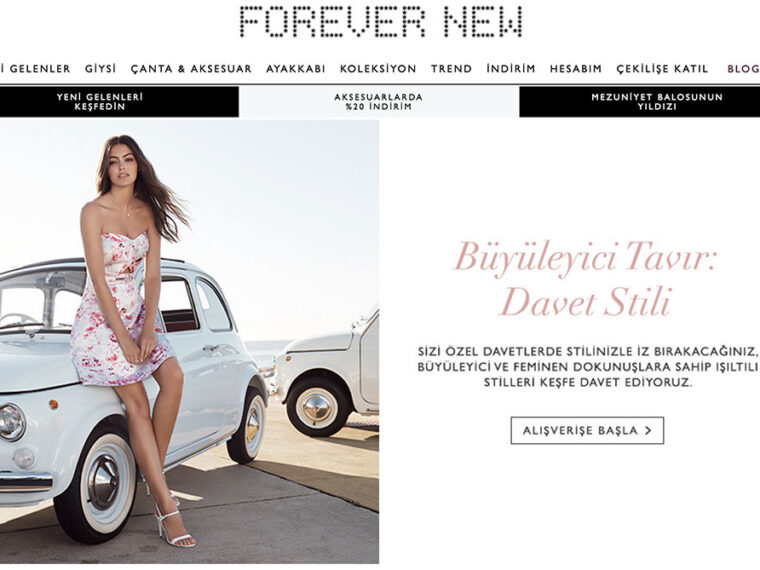Image resolution: width=760 pixels, height=570 pixels.
Task: Click Alışverişe Başla button
Action: click(x=587, y=430)
